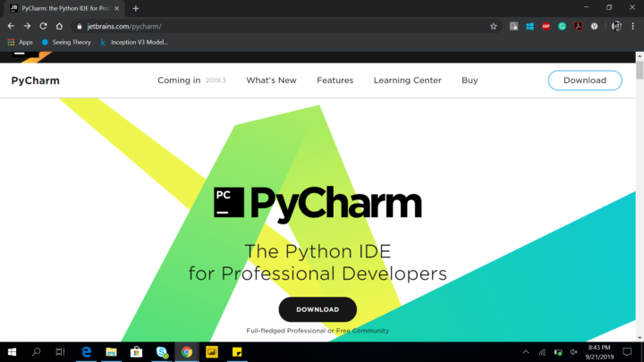Open Task View on the taskbar
644x362 pixels.
coord(61,352)
